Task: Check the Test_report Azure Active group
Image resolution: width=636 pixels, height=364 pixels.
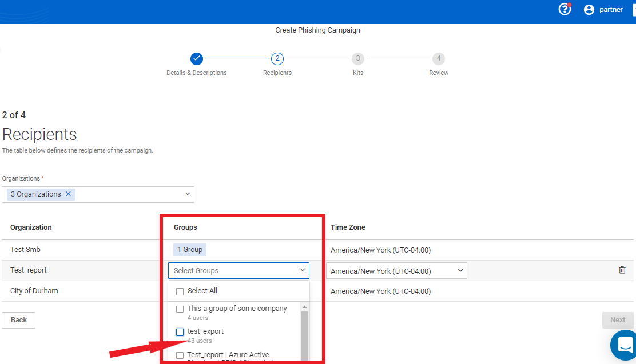Action: [x=180, y=355]
